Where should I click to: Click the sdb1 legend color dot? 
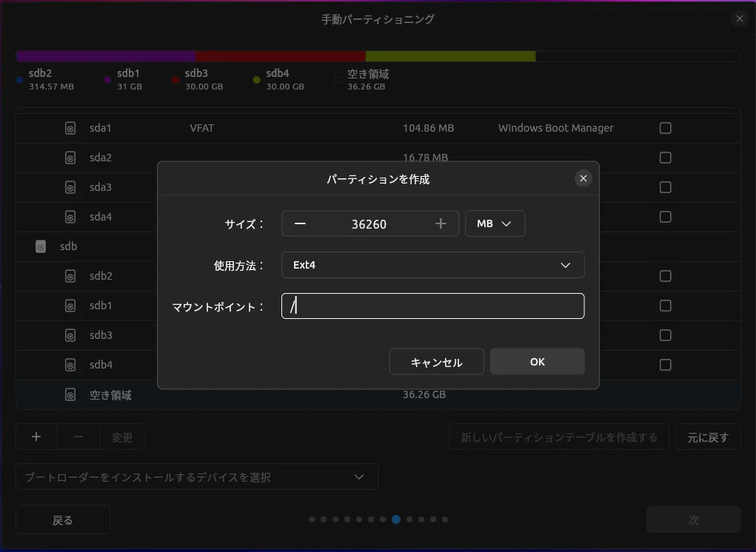click(107, 80)
